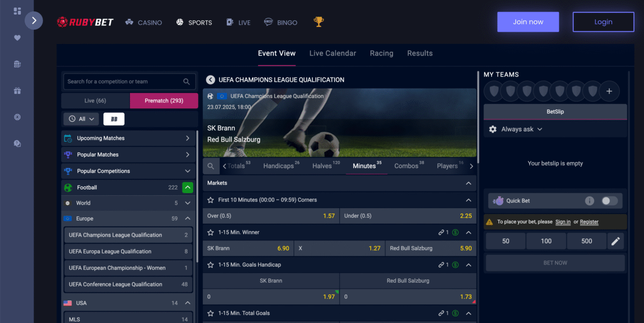Click the heart favorites icon in left sidebar
644x323 pixels.
[17, 38]
